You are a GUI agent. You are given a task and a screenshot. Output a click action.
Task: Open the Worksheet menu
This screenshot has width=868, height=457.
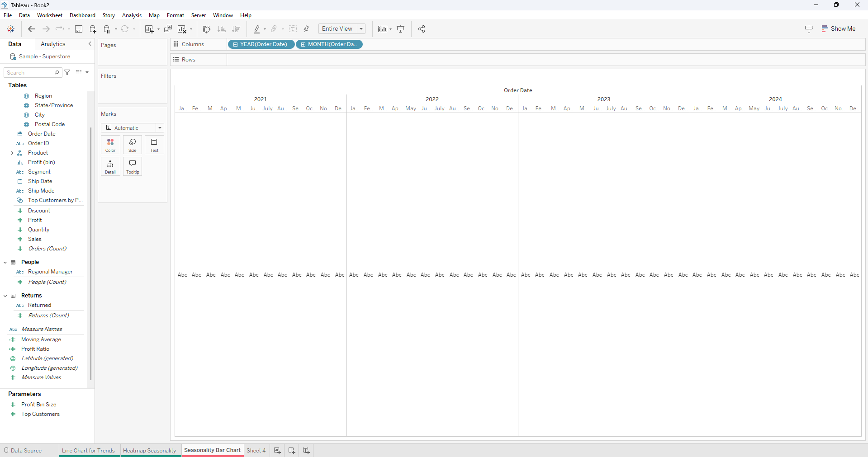(50, 15)
